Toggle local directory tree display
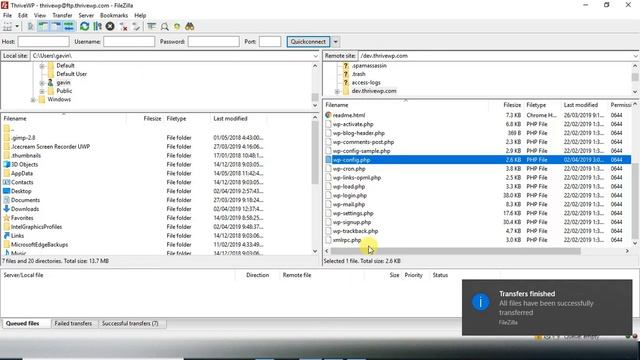Screen dimensions: 640x360 point(43,27)
